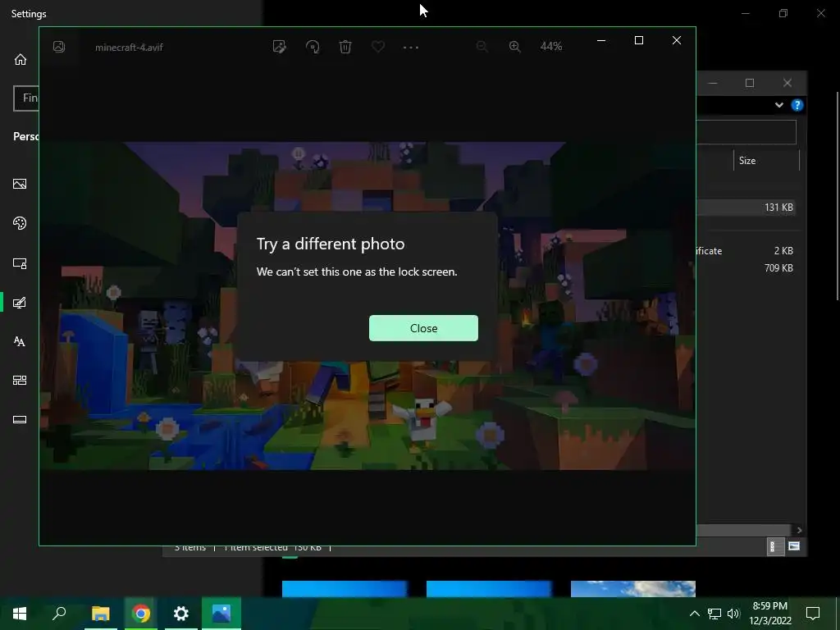Open the three-dots See more menu

click(x=411, y=47)
